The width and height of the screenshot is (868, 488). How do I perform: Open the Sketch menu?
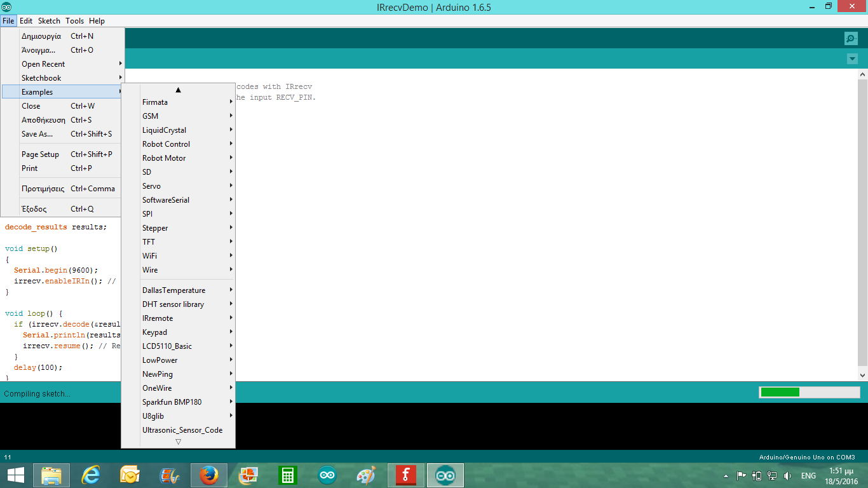[x=49, y=21]
